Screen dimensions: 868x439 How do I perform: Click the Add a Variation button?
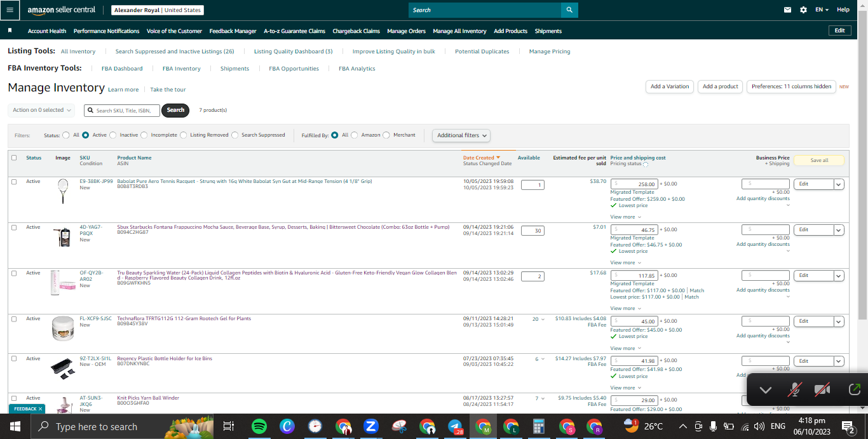pyautogui.click(x=670, y=86)
